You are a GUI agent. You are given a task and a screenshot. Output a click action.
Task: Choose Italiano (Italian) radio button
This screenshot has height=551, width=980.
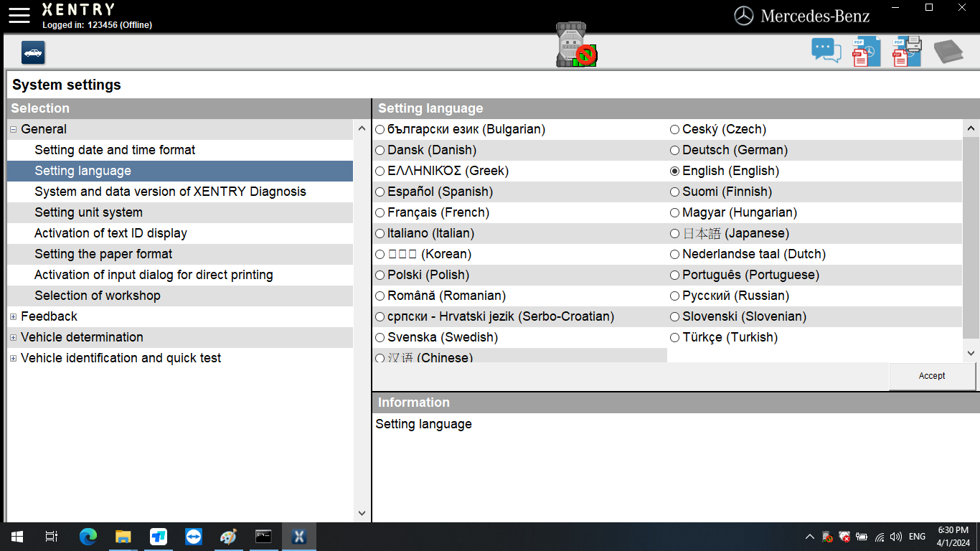point(380,234)
